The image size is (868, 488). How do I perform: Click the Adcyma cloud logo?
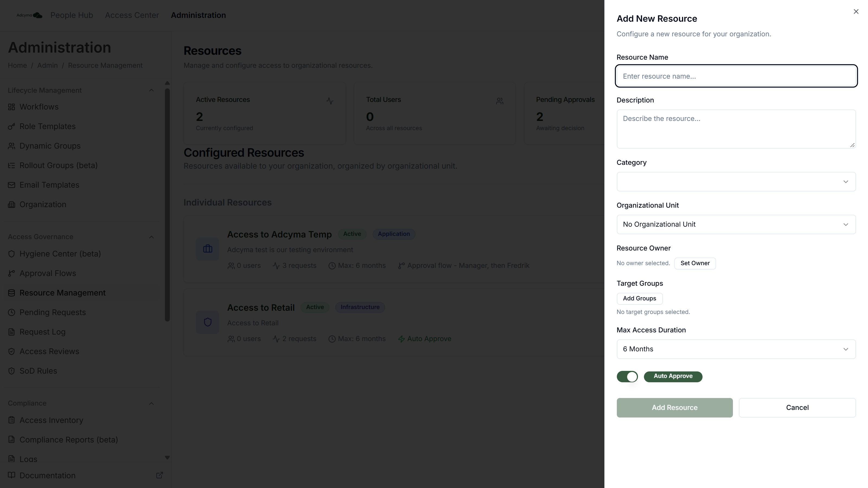pyautogui.click(x=29, y=15)
